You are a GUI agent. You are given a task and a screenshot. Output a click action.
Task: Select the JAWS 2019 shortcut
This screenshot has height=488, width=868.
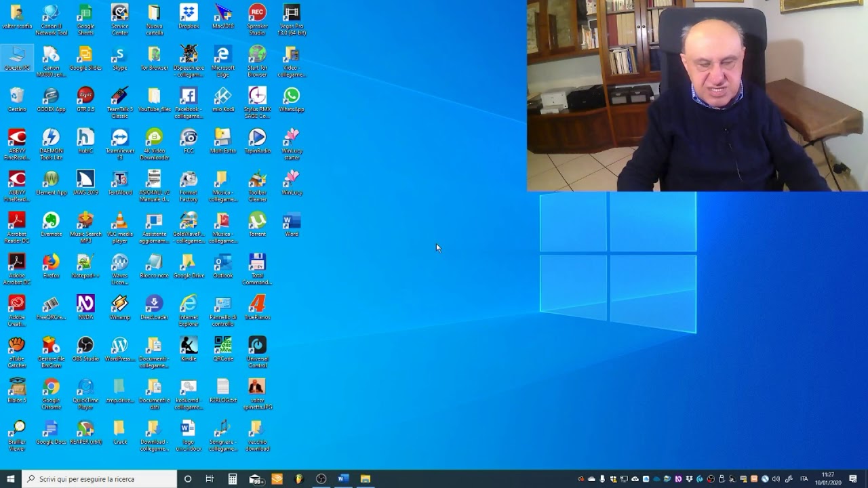tap(85, 183)
